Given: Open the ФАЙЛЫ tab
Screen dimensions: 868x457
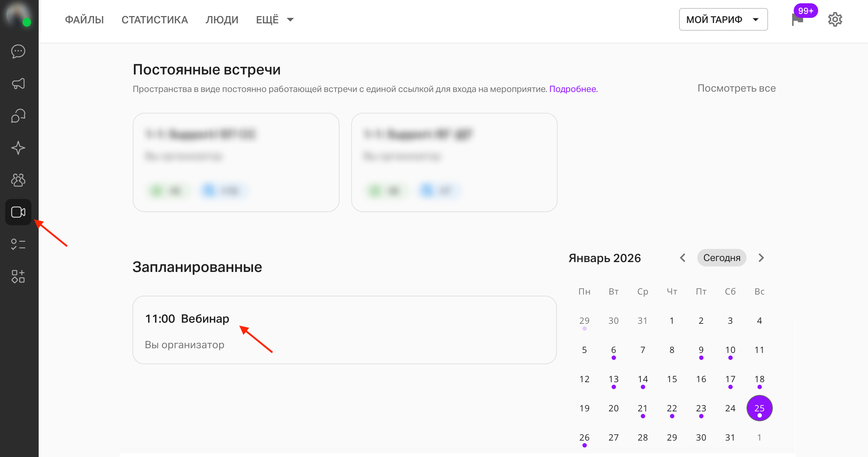Looking at the screenshot, I should pyautogui.click(x=84, y=20).
